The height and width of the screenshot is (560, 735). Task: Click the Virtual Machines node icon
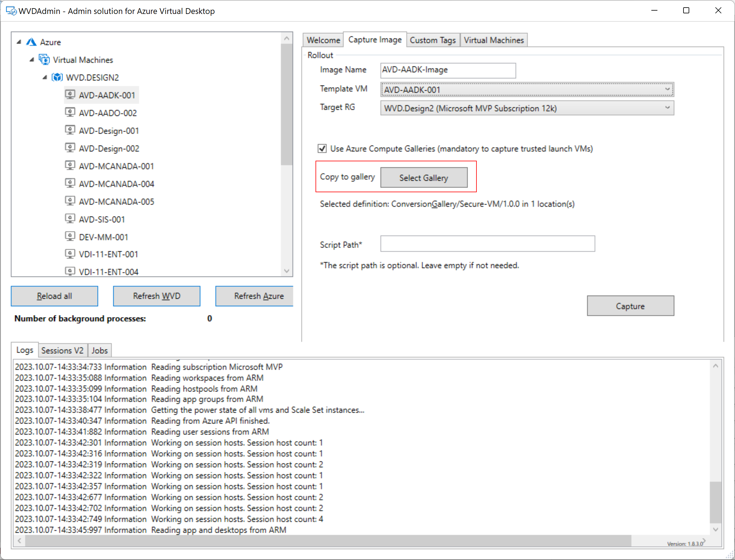(44, 60)
